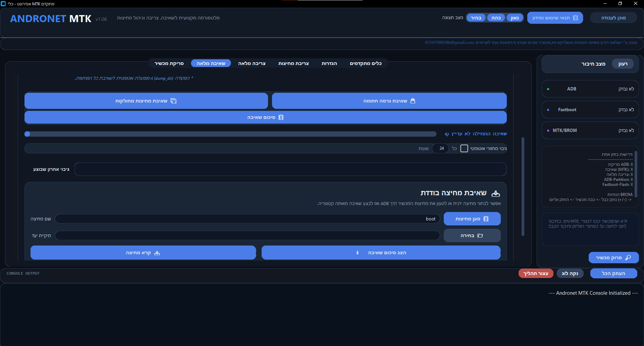This screenshot has width=644, height=346.
Task: Click the partition name field containing boot
Action: (247, 219)
